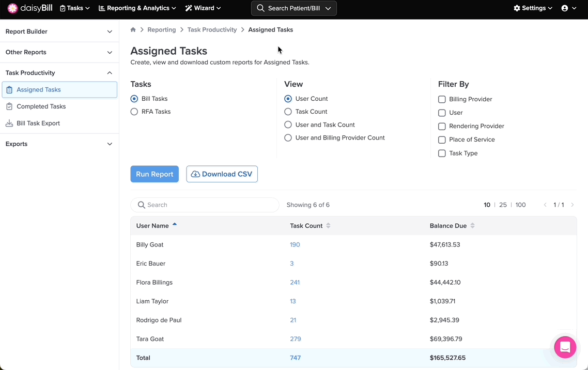588x370 pixels.
Task: Click the daisyBill flower logo
Action: click(12, 8)
